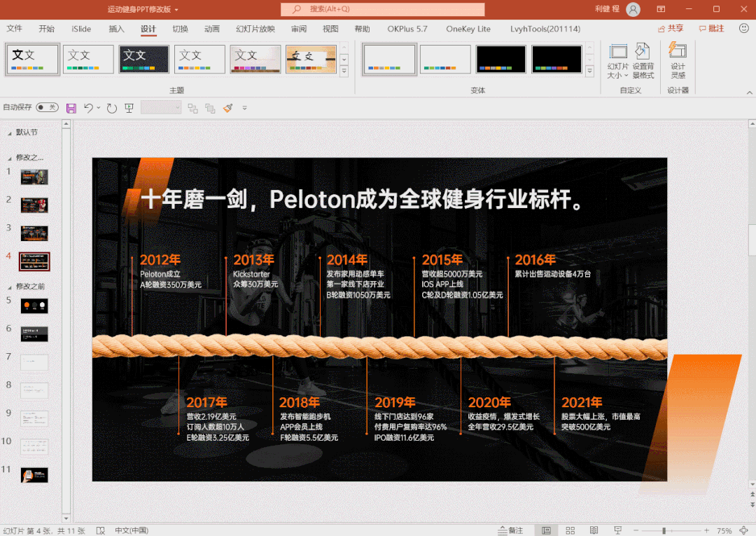The width and height of the screenshot is (756, 536).
Task: Open the LvyhTools(201114) tab
Action: (545, 29)
